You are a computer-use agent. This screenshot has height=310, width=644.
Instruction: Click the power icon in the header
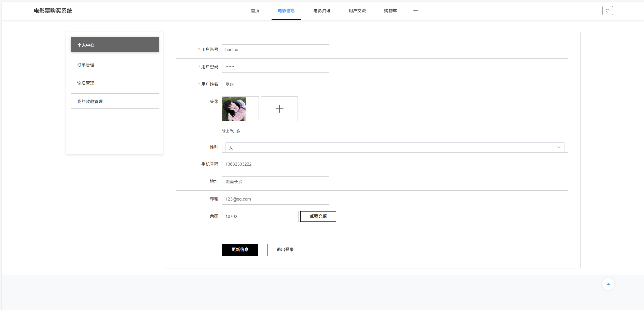tap(607, 11)
